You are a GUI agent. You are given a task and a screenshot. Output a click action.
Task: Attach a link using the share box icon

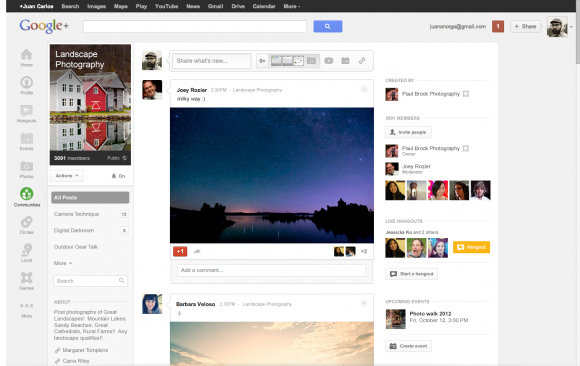(362, 61)
